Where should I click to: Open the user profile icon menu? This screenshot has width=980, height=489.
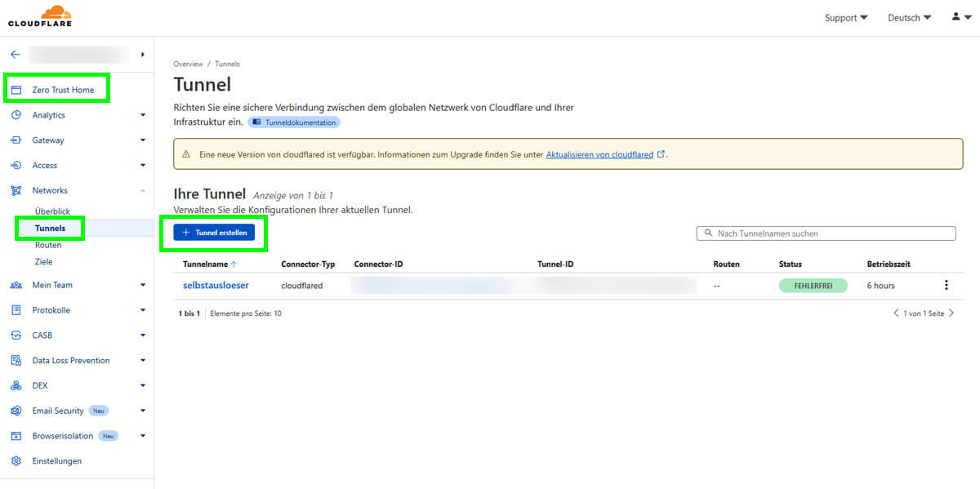(961, 17)
